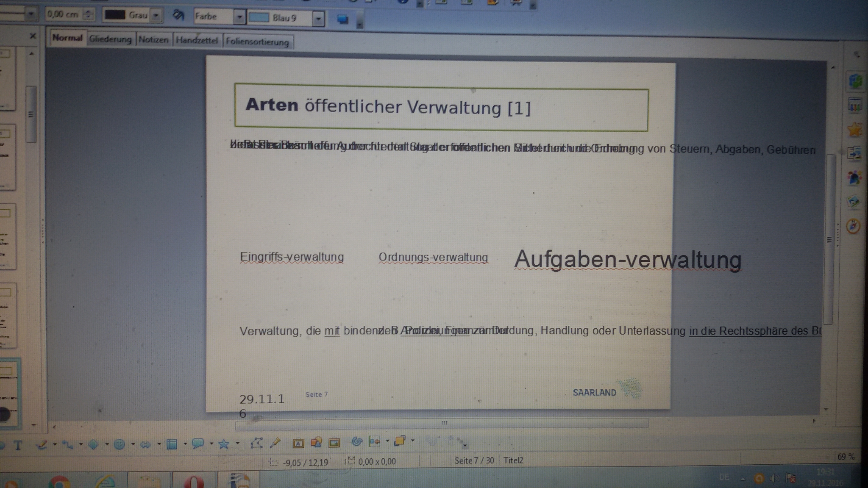Close the slide panel with X
868x488 pixels.
33,36
